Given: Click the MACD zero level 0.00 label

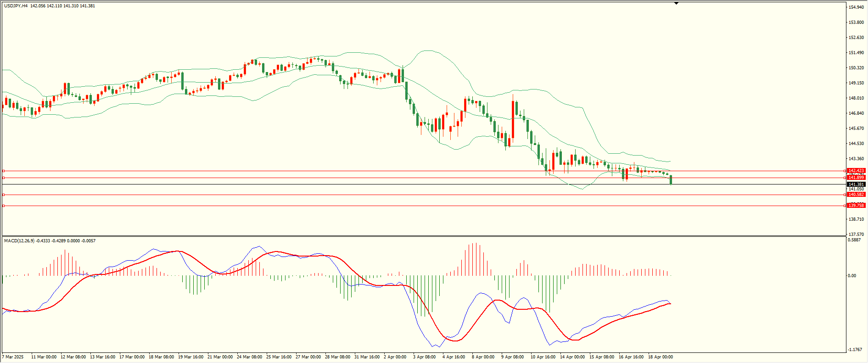Looking at the screenshot, I should pyautogui.click(x=852, y=276).
